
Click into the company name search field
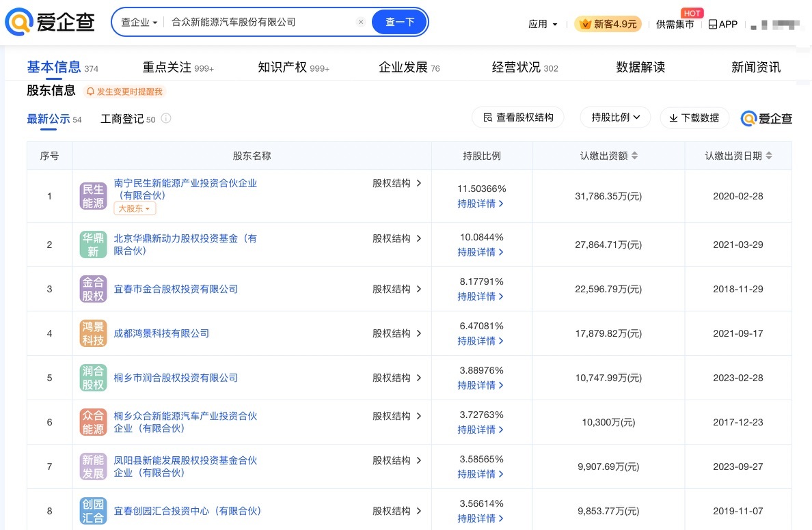(262, 22)
